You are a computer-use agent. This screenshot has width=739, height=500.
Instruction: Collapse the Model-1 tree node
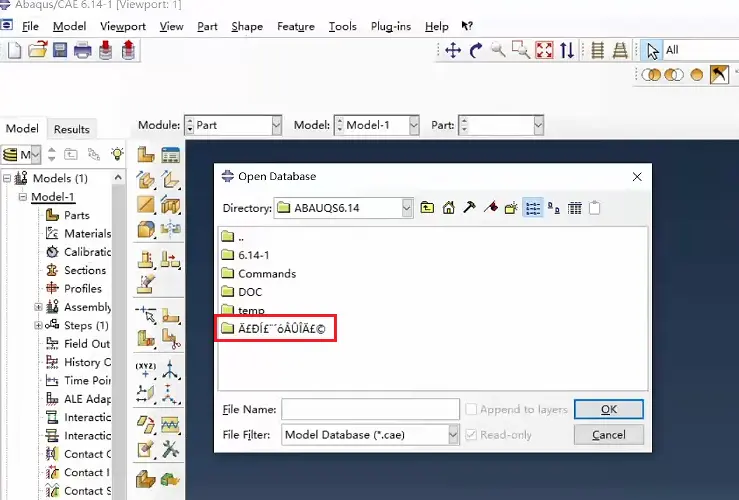click(23, 197)
